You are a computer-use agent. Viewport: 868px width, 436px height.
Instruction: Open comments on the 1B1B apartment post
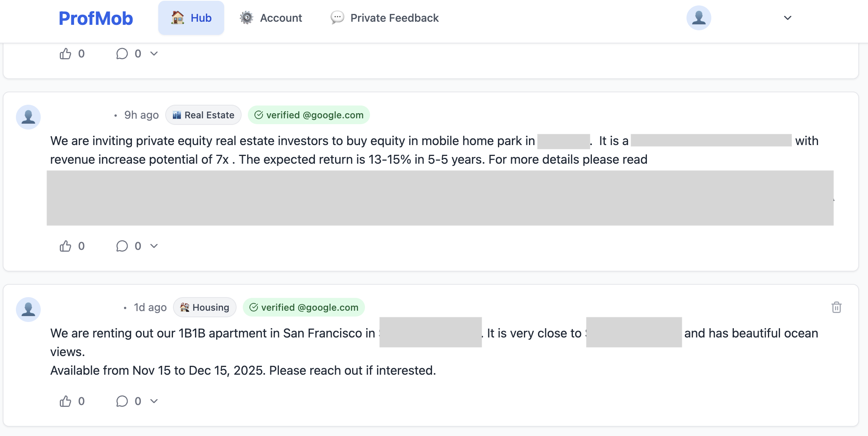tap(122, 401)
